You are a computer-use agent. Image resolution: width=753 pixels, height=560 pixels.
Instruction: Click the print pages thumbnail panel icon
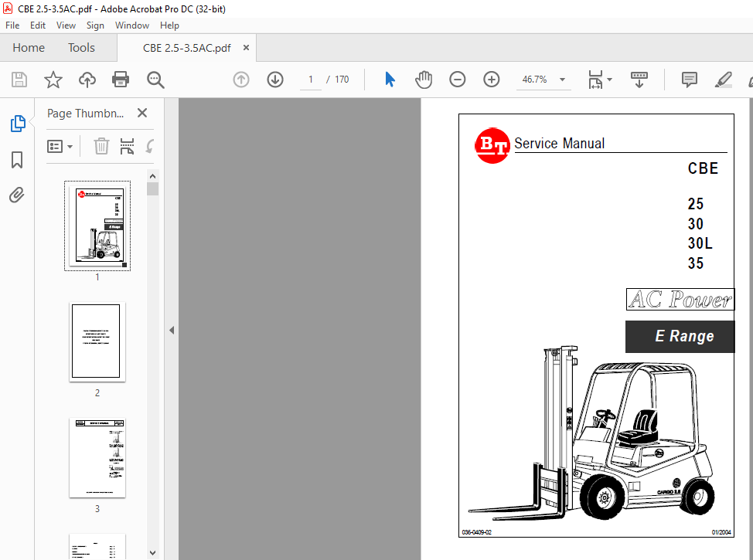[127, 146]
